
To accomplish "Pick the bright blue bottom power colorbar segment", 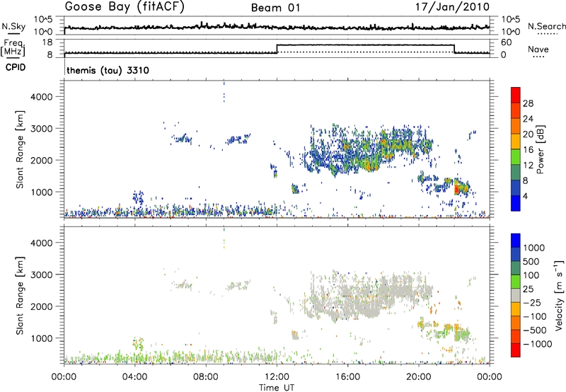I will click(x=516, y=203).
